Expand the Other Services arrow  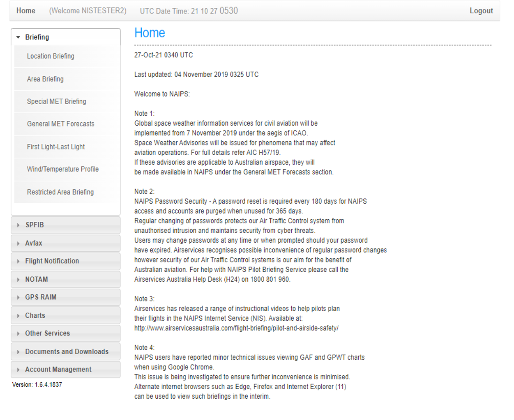tap(18, 333)
